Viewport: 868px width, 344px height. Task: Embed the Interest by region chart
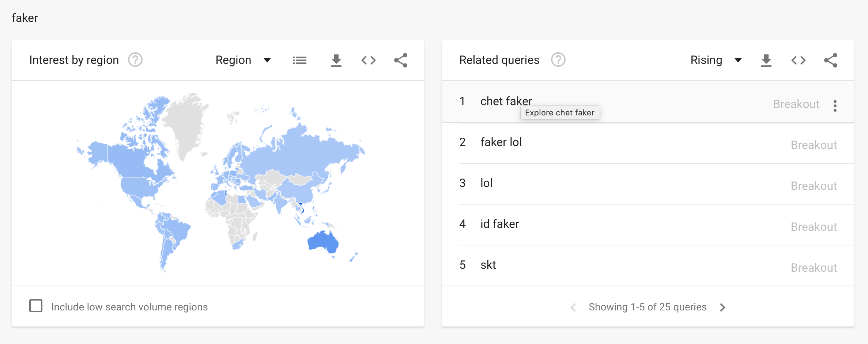pyautogui.click(x=368, y=60)
